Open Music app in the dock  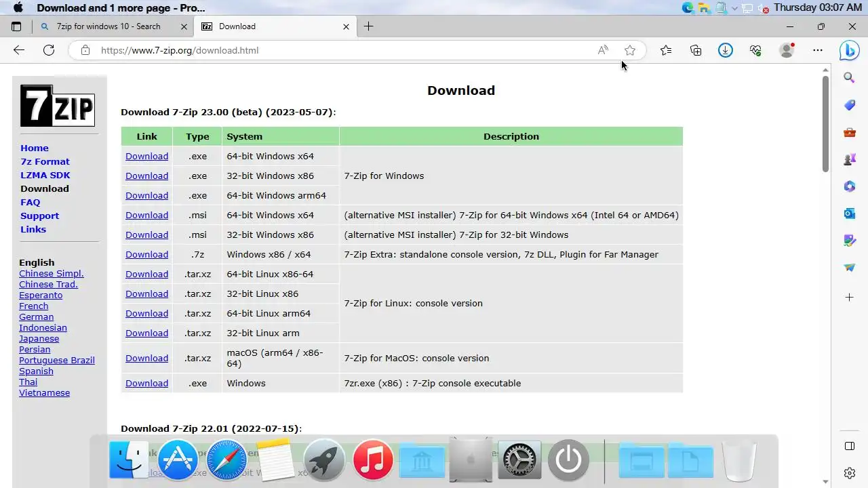click(373, 460)
